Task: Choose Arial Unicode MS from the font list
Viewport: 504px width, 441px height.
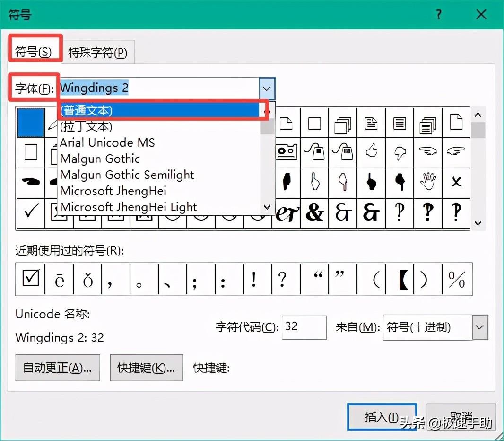Action: tap(107, 142)
